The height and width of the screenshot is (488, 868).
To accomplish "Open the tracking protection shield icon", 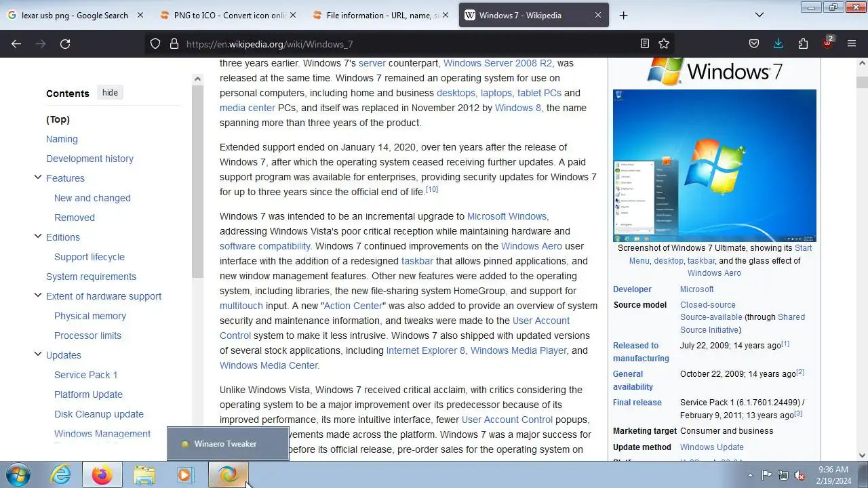I will pos(155,43).
